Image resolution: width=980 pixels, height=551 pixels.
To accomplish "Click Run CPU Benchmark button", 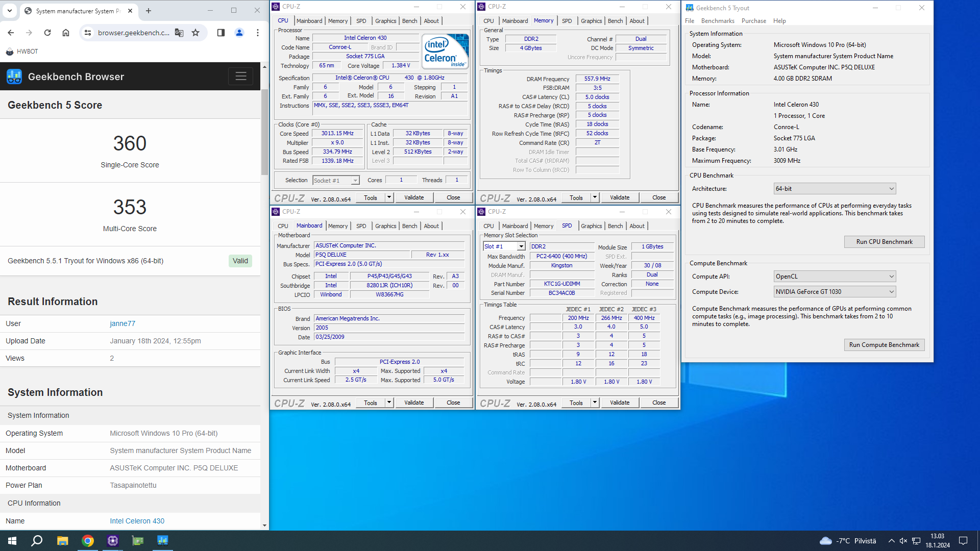I will click(884, 242).
